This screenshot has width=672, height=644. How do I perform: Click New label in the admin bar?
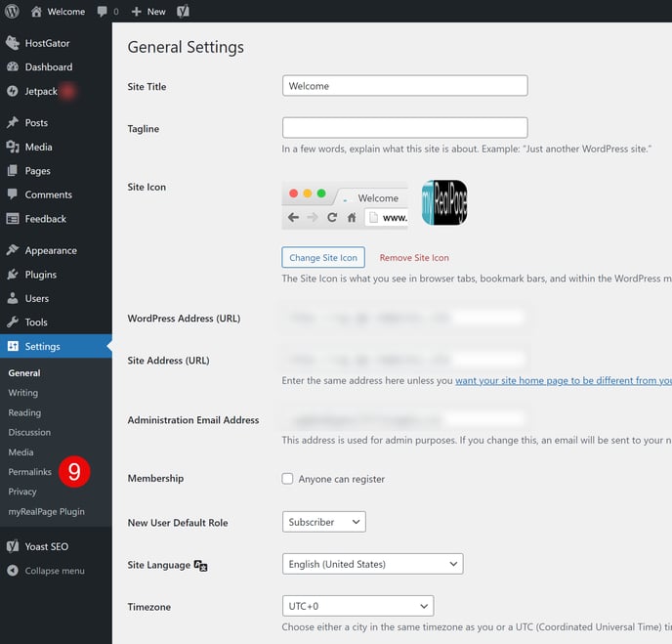coord(156,12)
